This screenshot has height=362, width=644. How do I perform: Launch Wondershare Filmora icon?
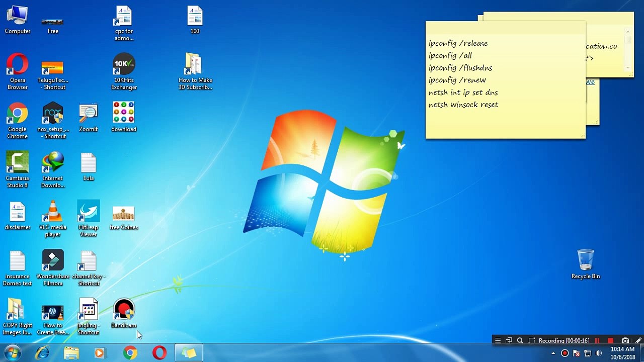pos(53,268)
